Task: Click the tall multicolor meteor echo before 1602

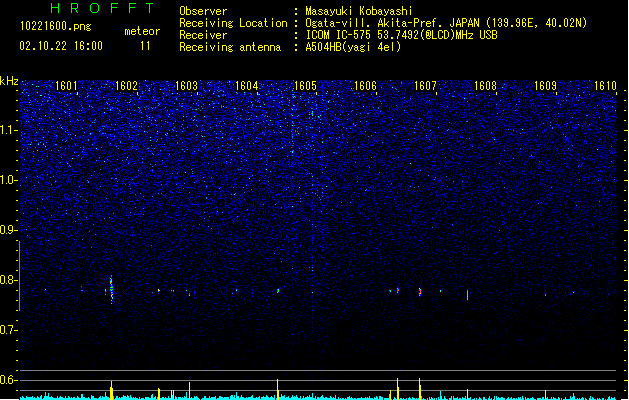Action: [112, 290]
